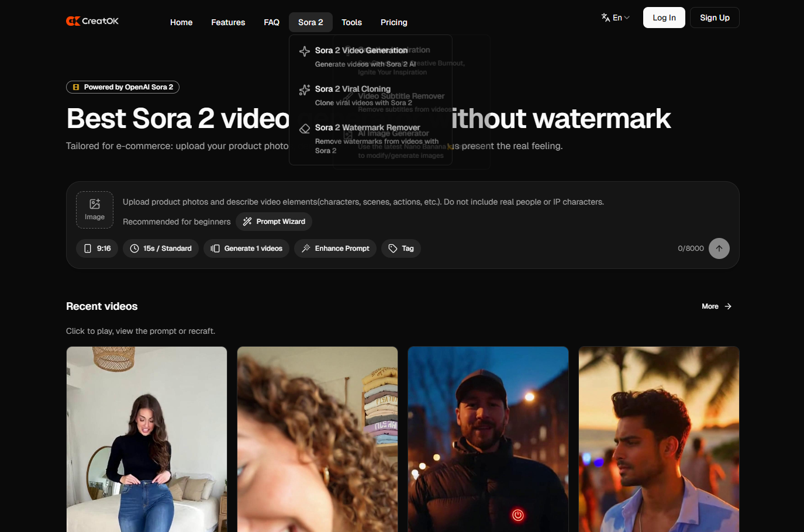Open the Prompt Wizard
The width and height of the screenshot is (804, 532).
click(x=274, y=222)
